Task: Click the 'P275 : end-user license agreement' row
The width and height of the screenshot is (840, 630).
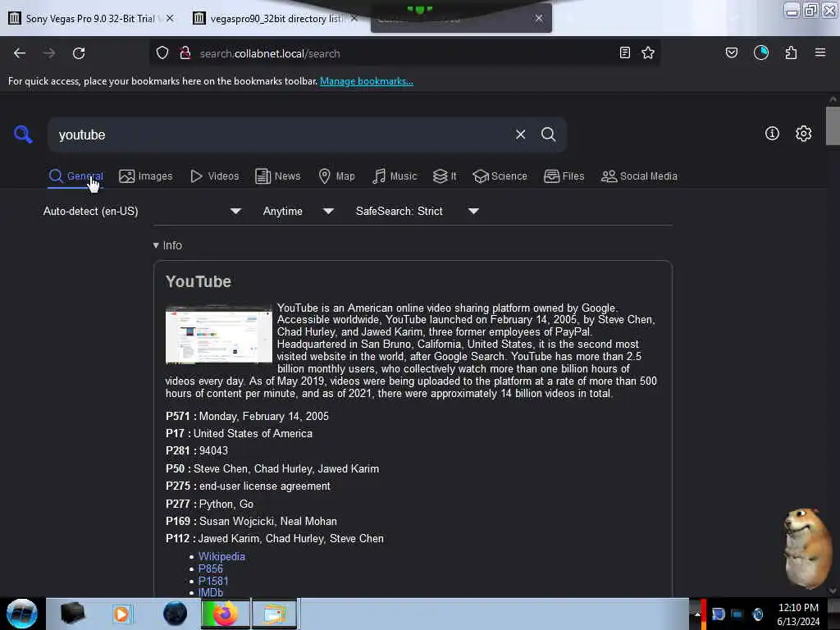Action: pos(248,486)
